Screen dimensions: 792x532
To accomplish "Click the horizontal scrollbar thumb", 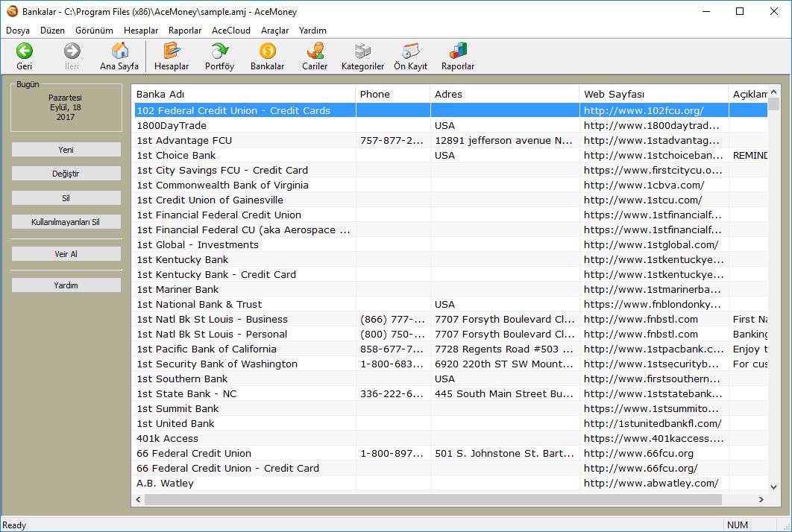I will [x=433, y=499].
